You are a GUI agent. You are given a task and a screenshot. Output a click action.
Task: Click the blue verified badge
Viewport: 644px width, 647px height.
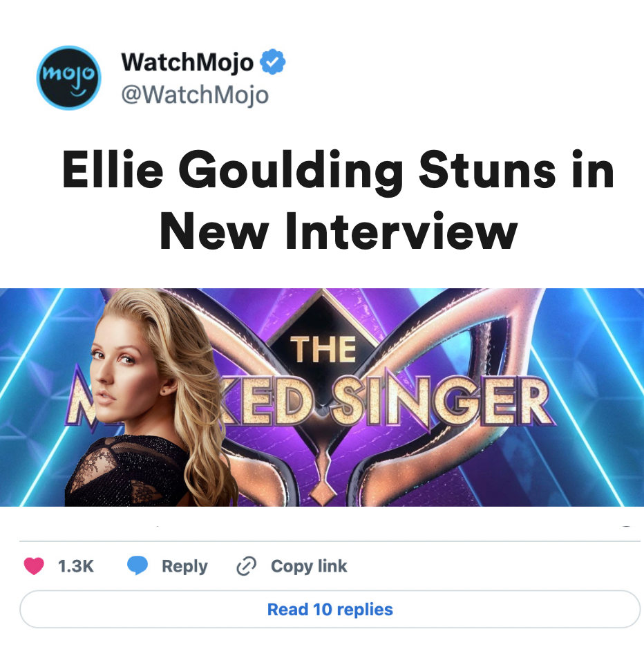[x=272, y=62]
